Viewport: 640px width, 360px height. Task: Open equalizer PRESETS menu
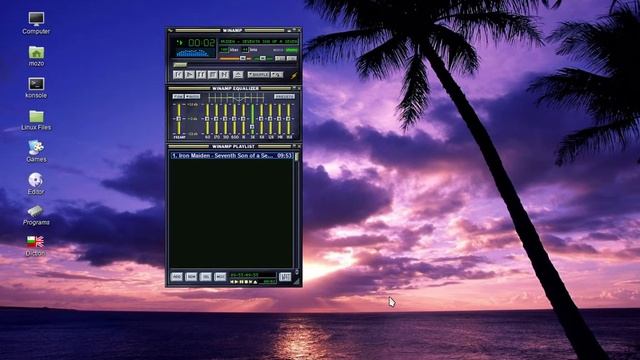pyautogui.click(x=284, y=97)
